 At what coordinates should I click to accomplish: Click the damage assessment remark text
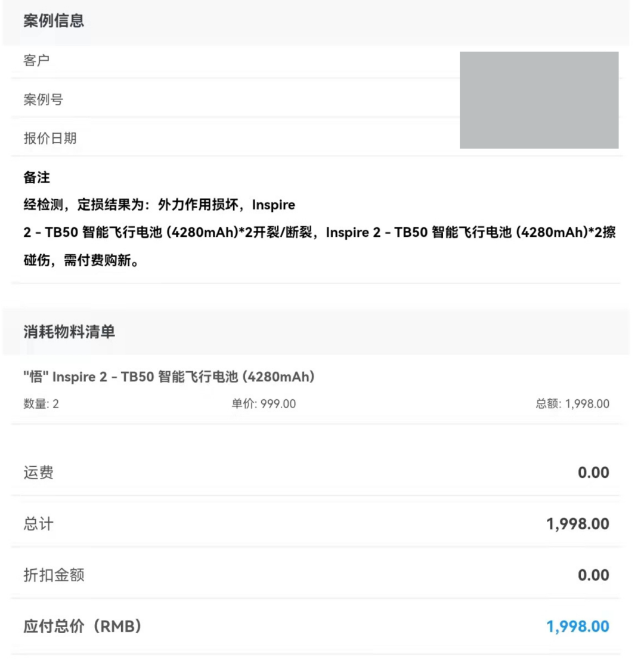coord(320,232)
